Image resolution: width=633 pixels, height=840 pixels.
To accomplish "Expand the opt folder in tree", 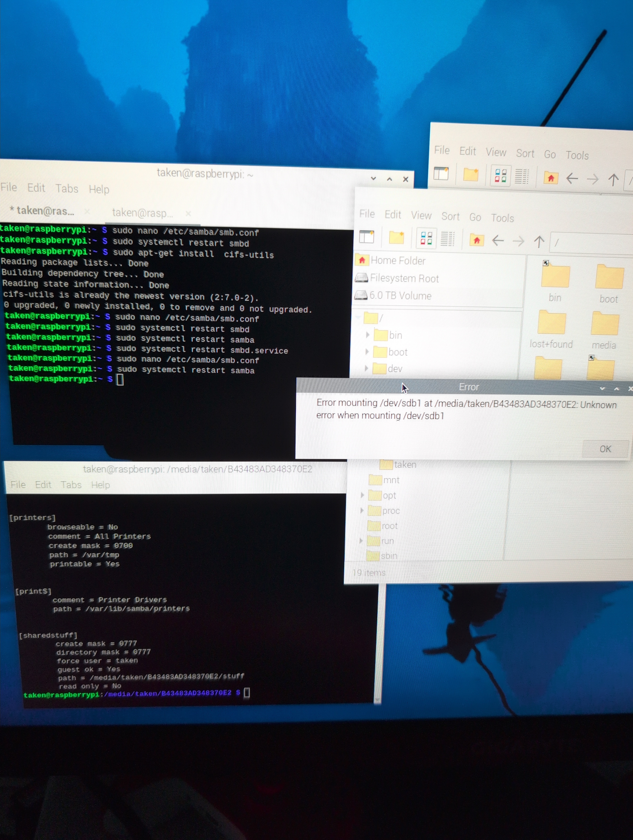I will pos(362,495).
